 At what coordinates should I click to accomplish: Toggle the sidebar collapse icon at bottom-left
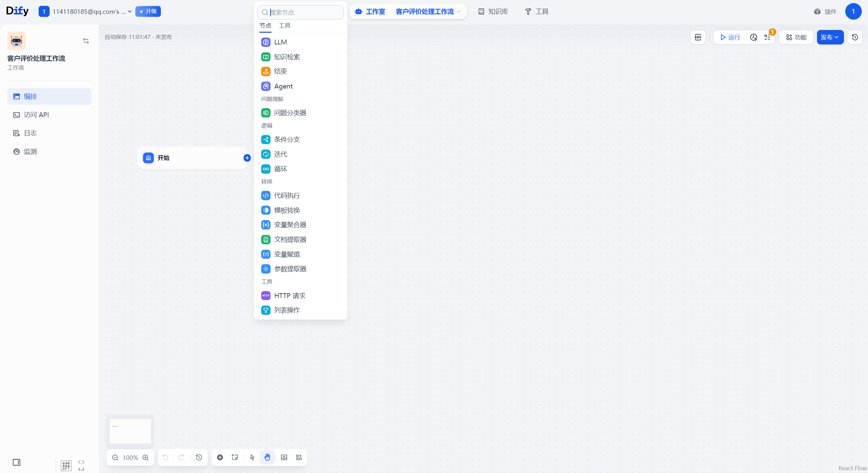click(17, 462)
